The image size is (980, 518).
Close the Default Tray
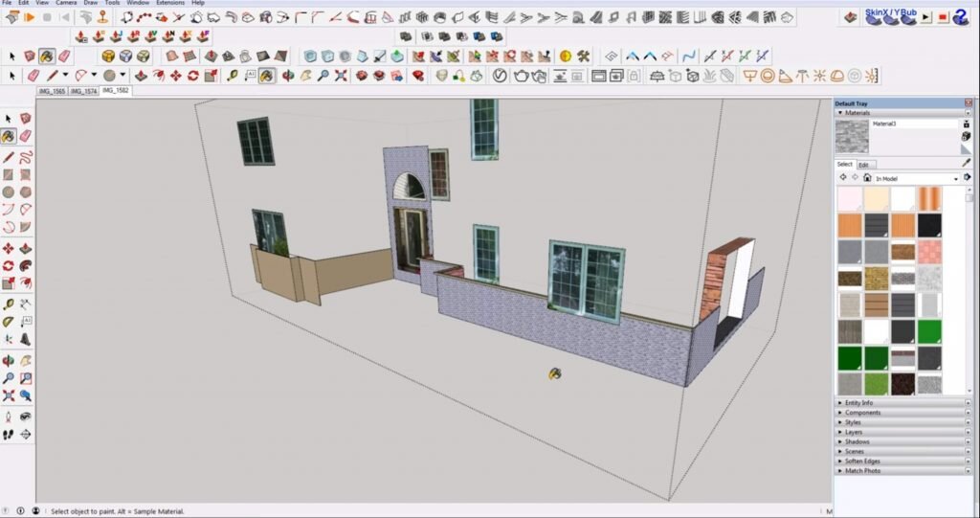(x=969, y=103)
